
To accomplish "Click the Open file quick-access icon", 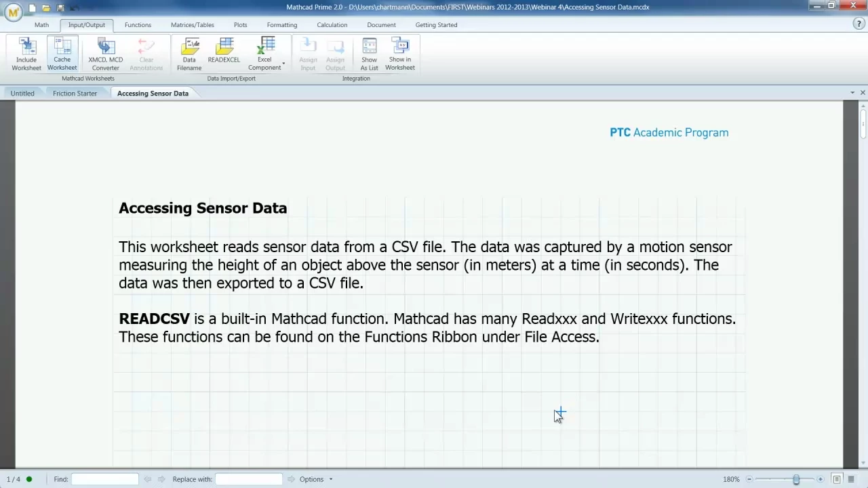I will pos(46,7).
